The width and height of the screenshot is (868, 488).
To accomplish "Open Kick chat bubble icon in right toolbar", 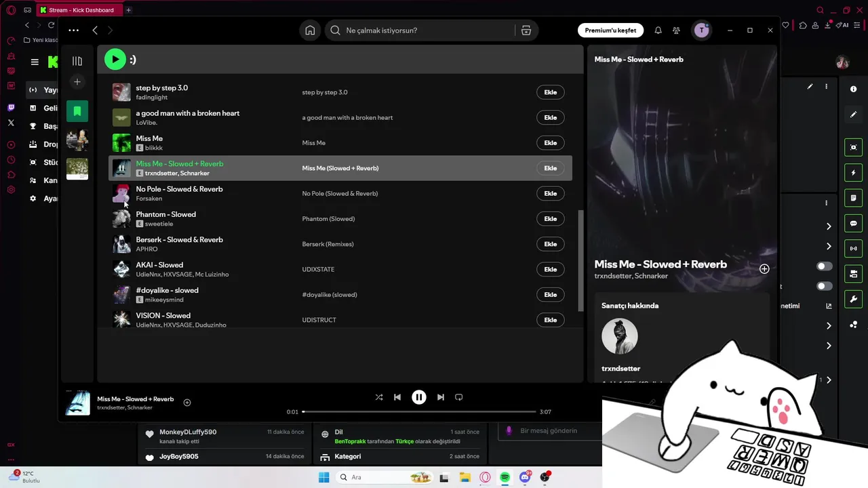I will tap(854, 223).
